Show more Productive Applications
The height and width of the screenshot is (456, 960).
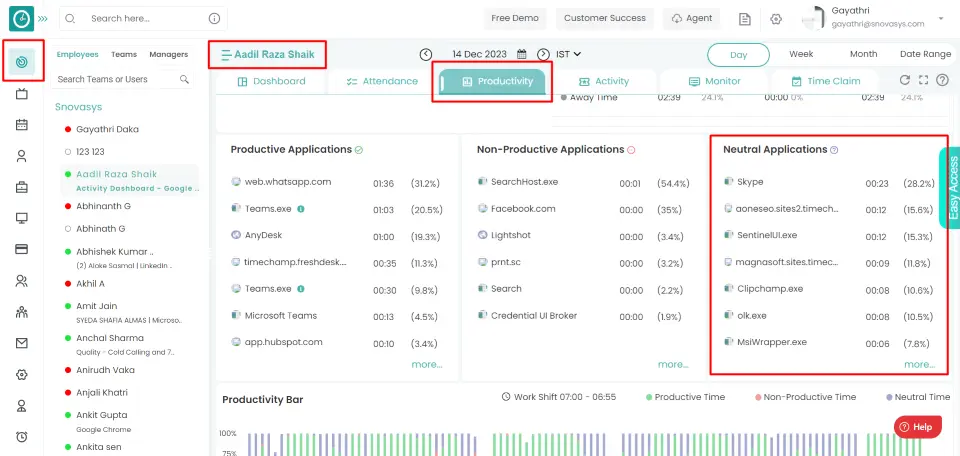(427, 364)
